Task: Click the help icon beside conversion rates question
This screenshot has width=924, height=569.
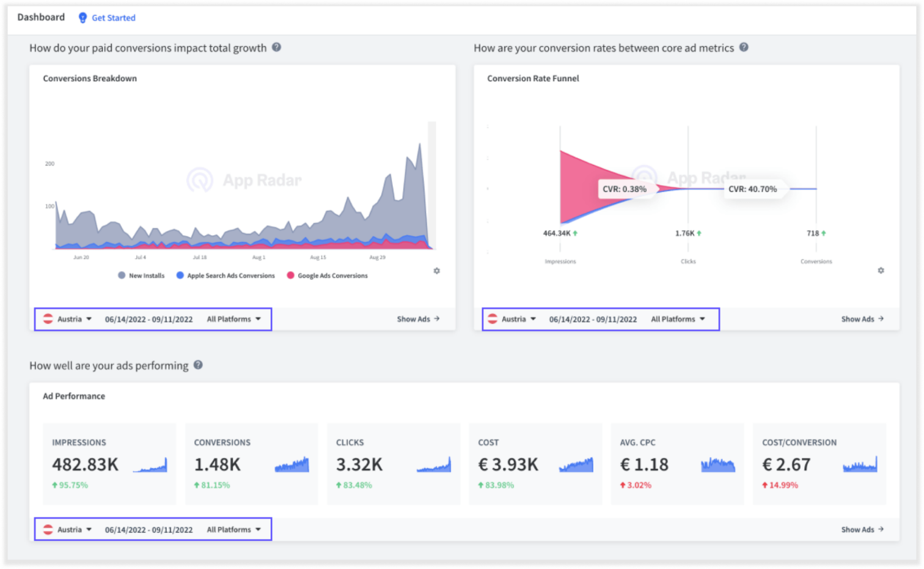Action: pyautogui.click(x=744, y=46)
